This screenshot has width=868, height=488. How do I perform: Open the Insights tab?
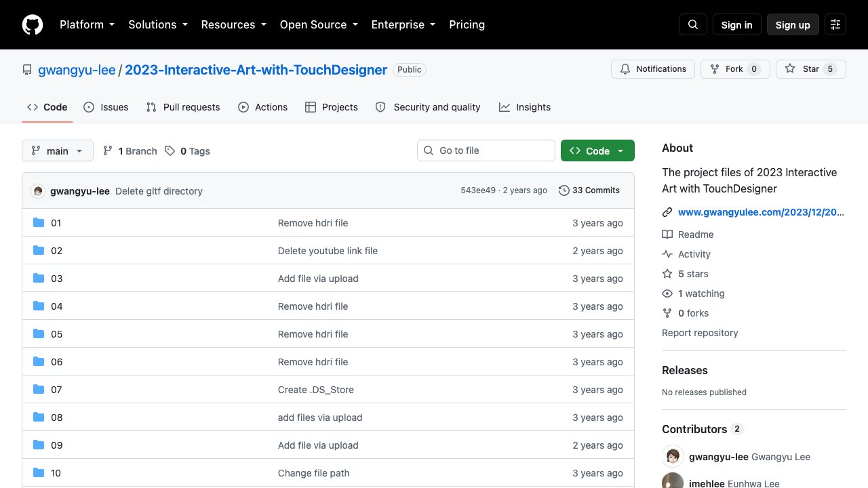click(x=525, y=107)
